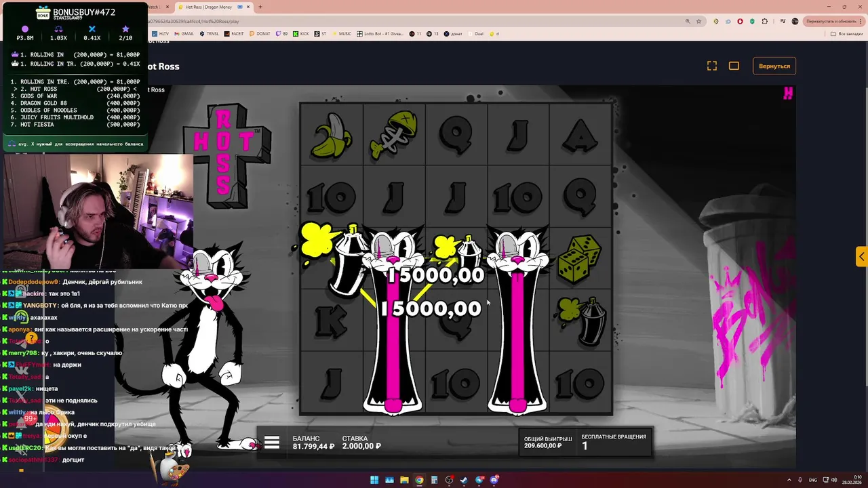
Task: Click the theater mode rectangle icon
Action: coord(734,66)
